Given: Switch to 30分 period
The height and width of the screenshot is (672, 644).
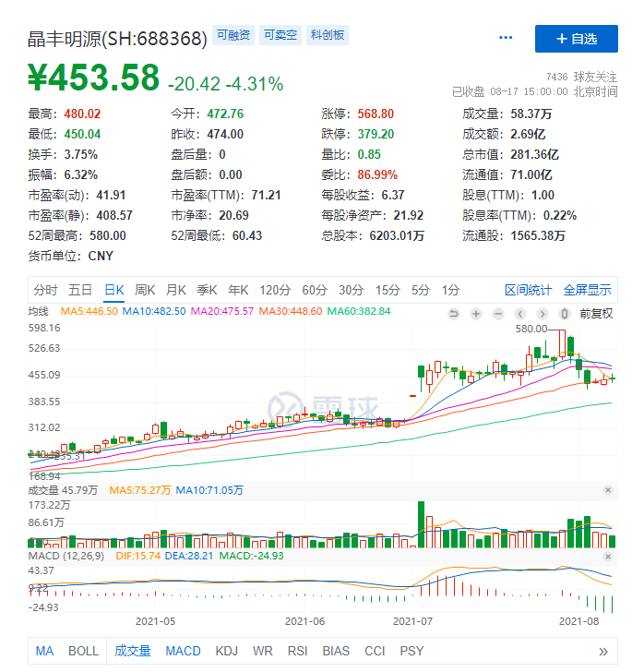Looking at the screenshot, I should coord(352,290).
